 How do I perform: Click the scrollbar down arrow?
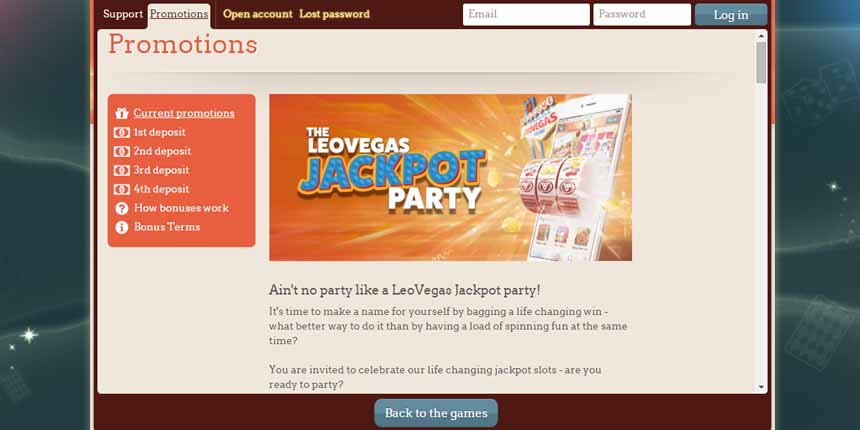click(x=761, y=387)
